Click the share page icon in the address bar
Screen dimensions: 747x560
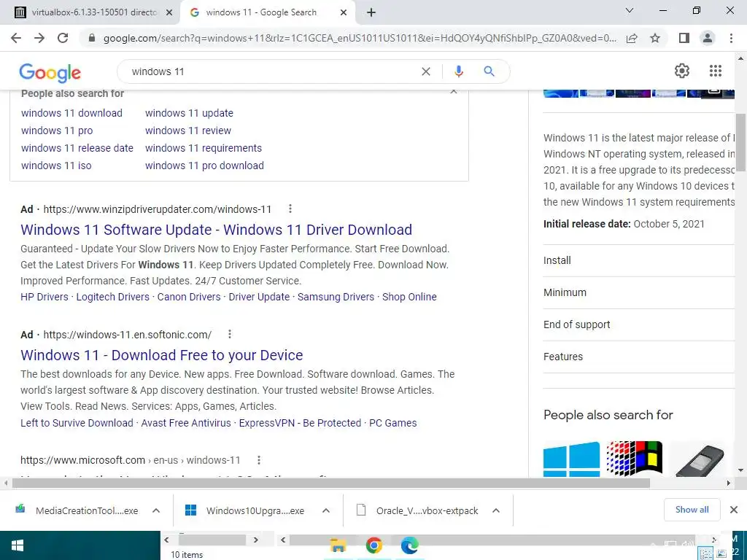coord(632,38)
